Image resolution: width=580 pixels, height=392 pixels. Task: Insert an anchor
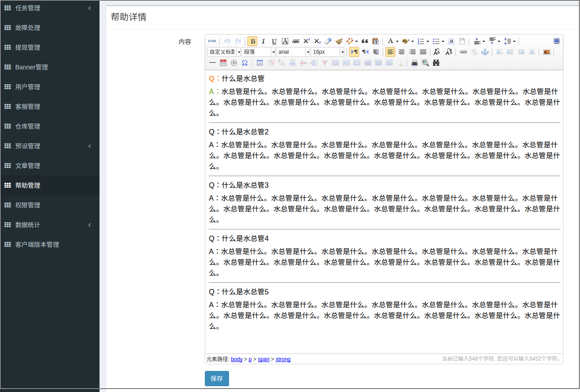[485, 52]
